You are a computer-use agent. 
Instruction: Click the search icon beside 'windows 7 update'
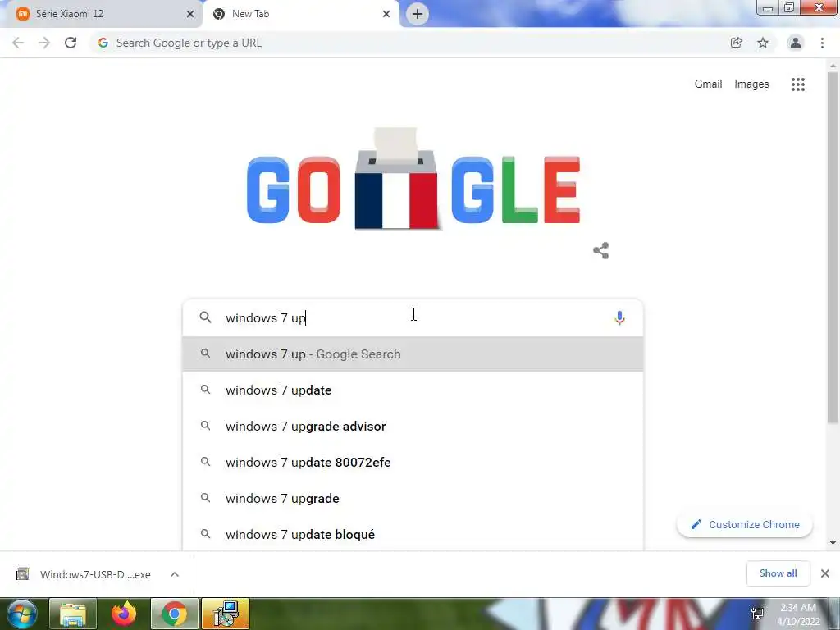pyautogui.click(x=205, y=390)
